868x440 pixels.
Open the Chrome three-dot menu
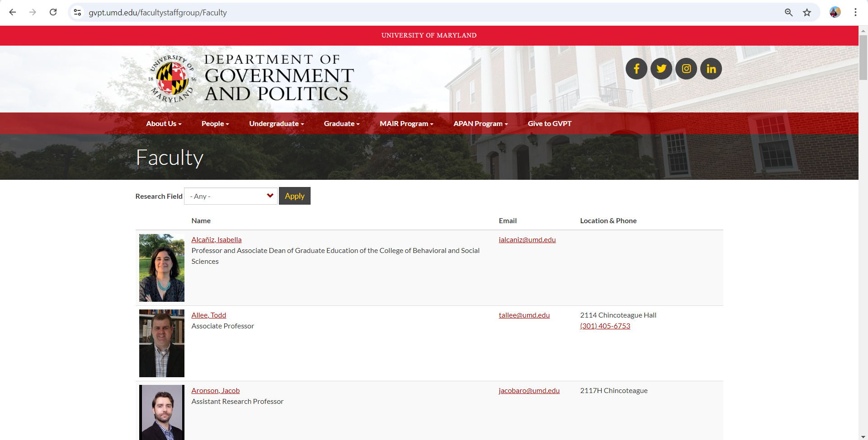[855, 12]
